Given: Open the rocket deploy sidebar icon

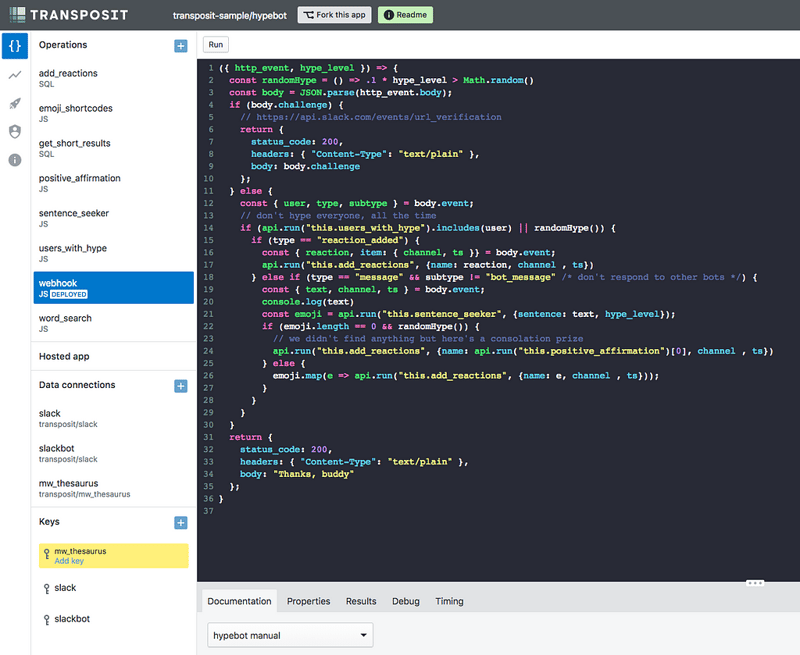Looking at the screenshot, I should [x=15, y=104].
